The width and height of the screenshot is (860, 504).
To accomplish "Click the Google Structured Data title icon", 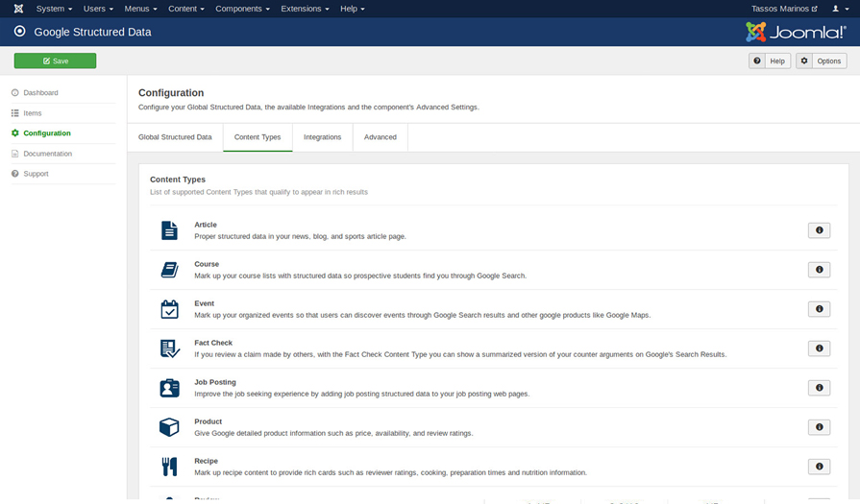I will point(20,32).
